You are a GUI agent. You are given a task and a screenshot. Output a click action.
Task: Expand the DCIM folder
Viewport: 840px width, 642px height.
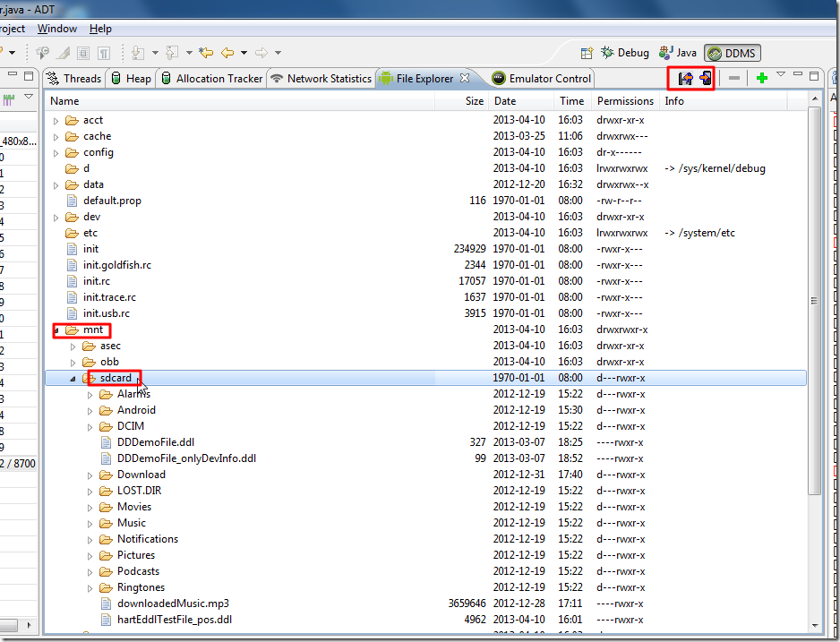tap(90, 427)
